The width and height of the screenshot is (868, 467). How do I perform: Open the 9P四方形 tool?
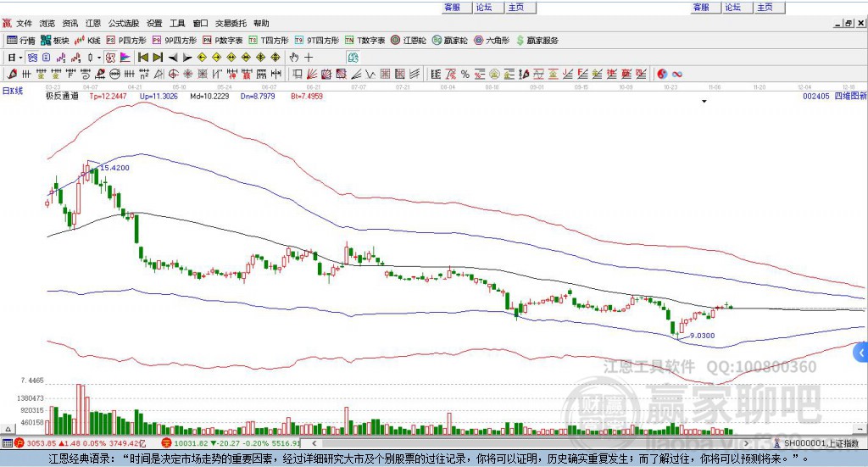point(175,41)
